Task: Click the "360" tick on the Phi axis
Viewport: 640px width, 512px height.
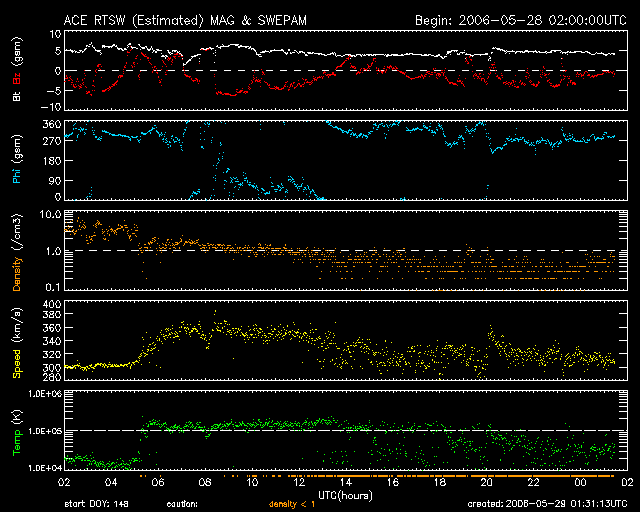Action: click(52, 124)
